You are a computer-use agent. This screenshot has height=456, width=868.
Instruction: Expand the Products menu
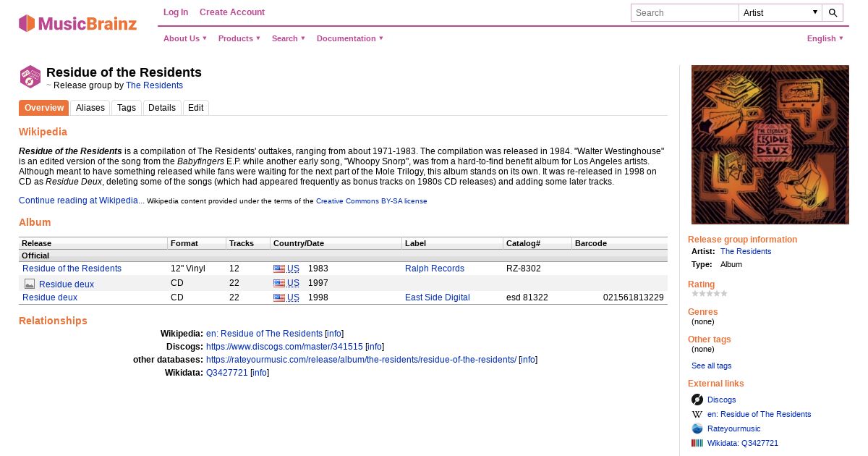239,38
